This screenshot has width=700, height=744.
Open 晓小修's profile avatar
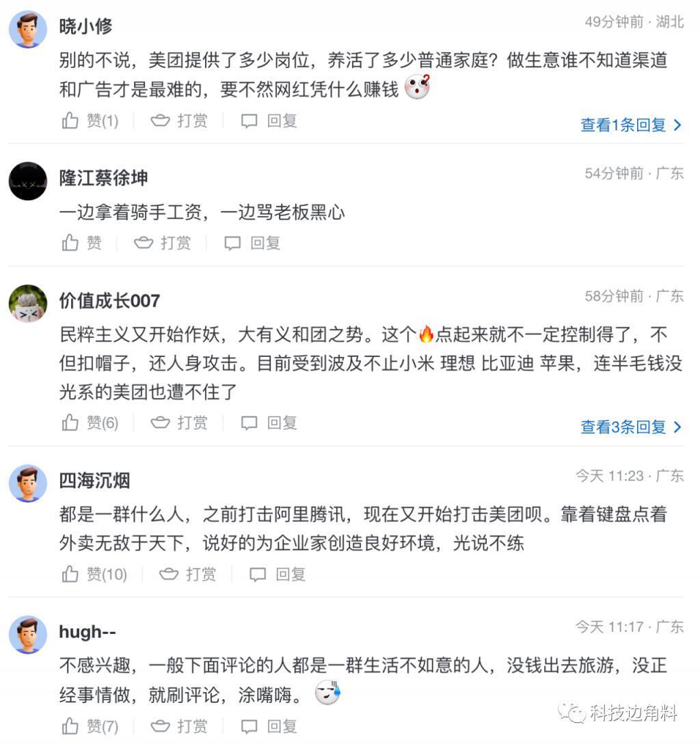click(27, 27)
